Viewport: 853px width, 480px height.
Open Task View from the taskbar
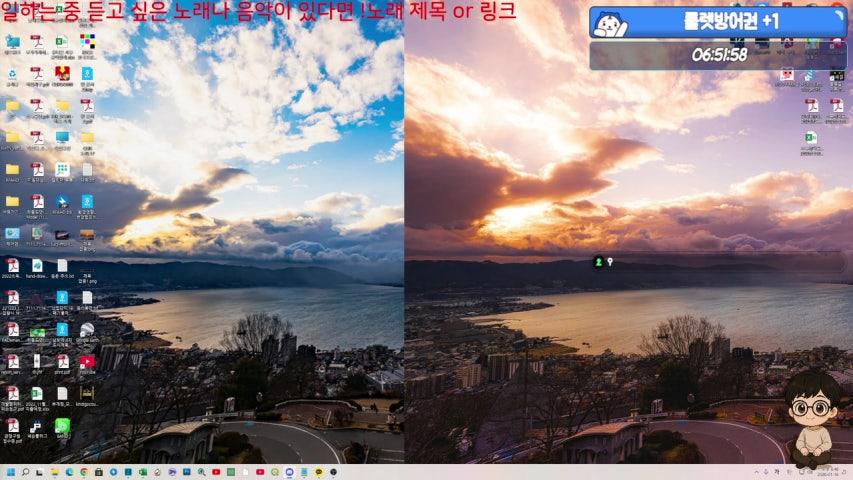click(41, 471)
